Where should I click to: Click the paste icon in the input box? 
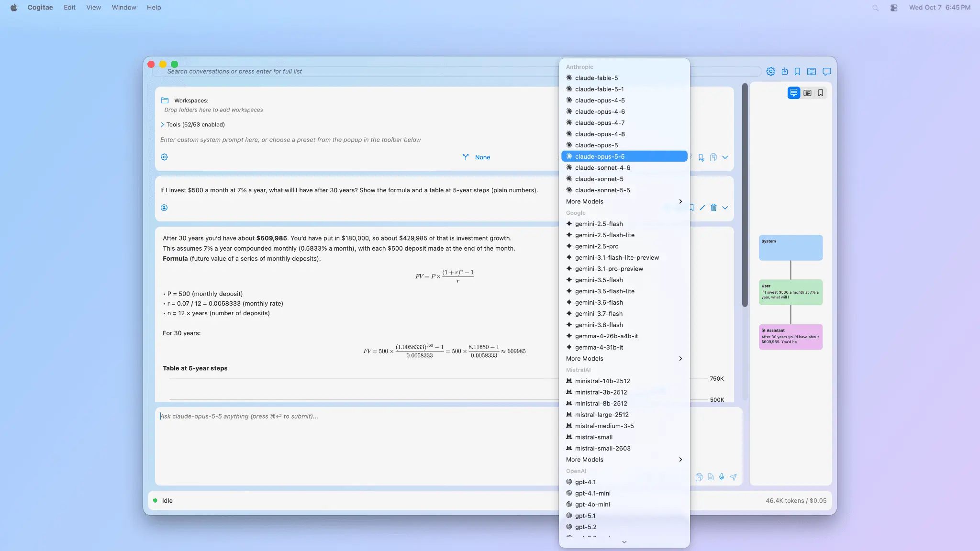pos(699,477)
